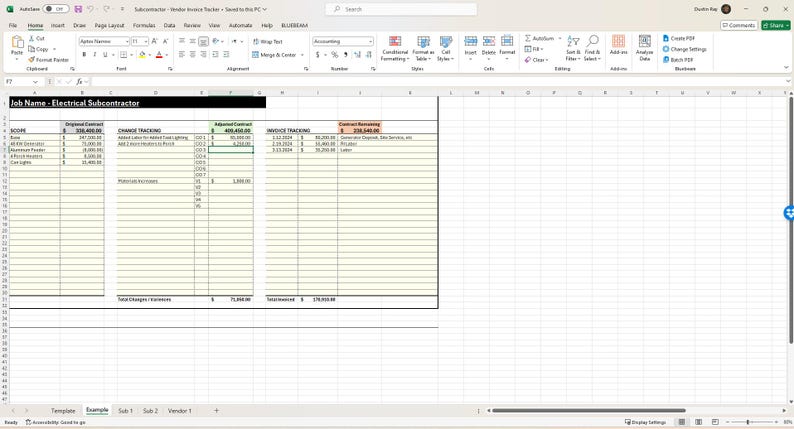Switch to the Vendor 1 sheet tab
The image size is (794, 429).
click(x=180, y=411)
